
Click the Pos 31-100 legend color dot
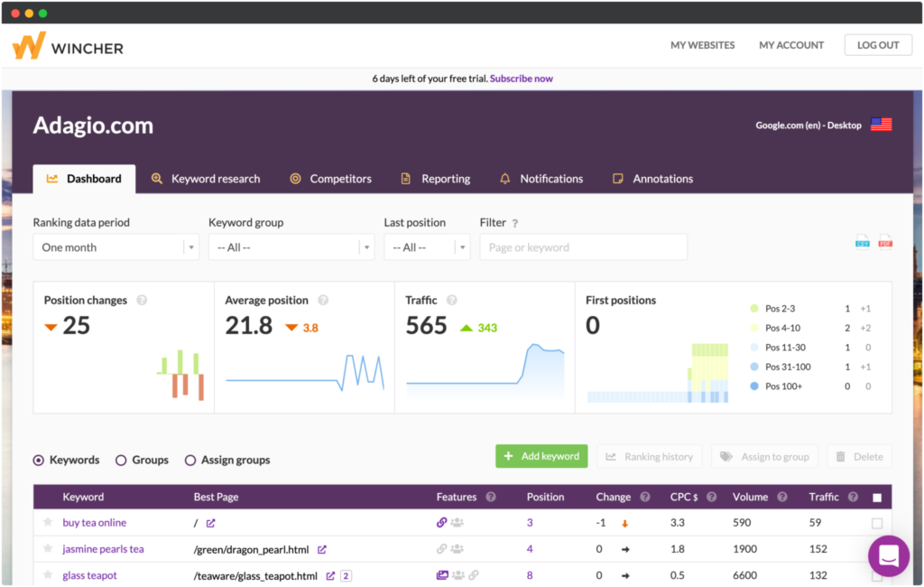[x=753, y=367]
